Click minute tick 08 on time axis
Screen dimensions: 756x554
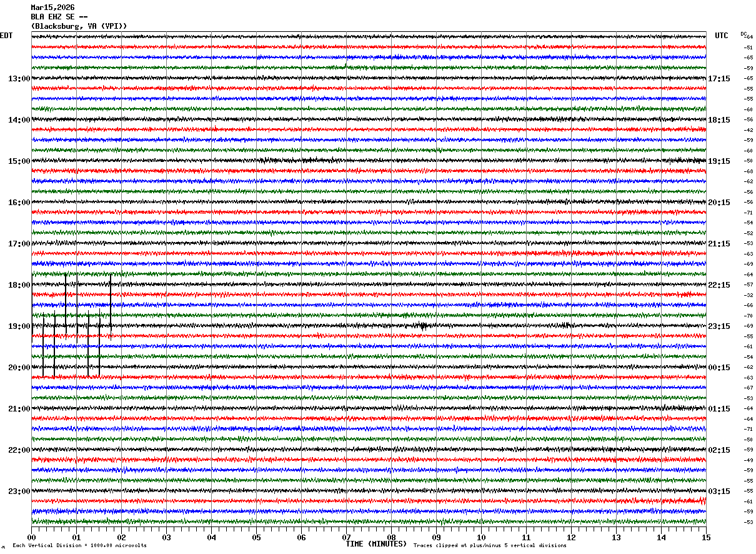pos(391,537)
